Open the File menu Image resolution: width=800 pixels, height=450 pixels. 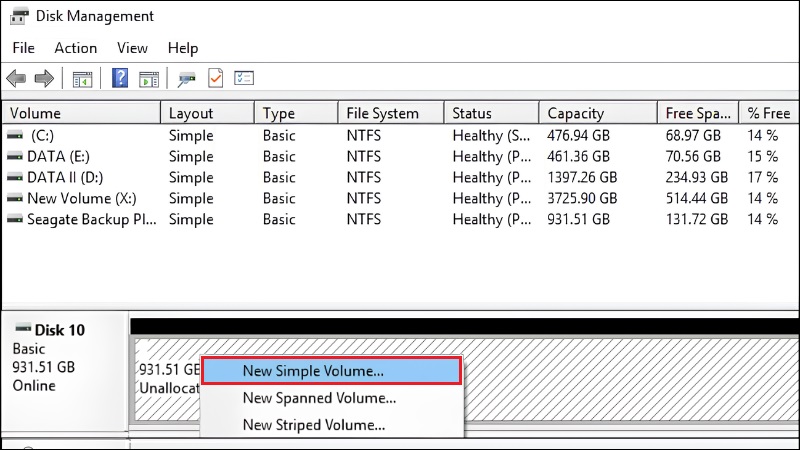click(23, 48)
